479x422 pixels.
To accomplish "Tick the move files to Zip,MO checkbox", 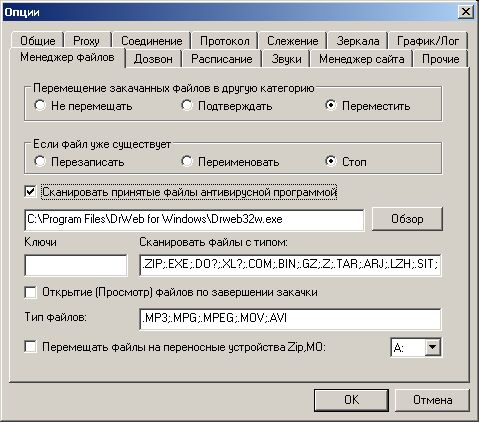I will 31,347.
